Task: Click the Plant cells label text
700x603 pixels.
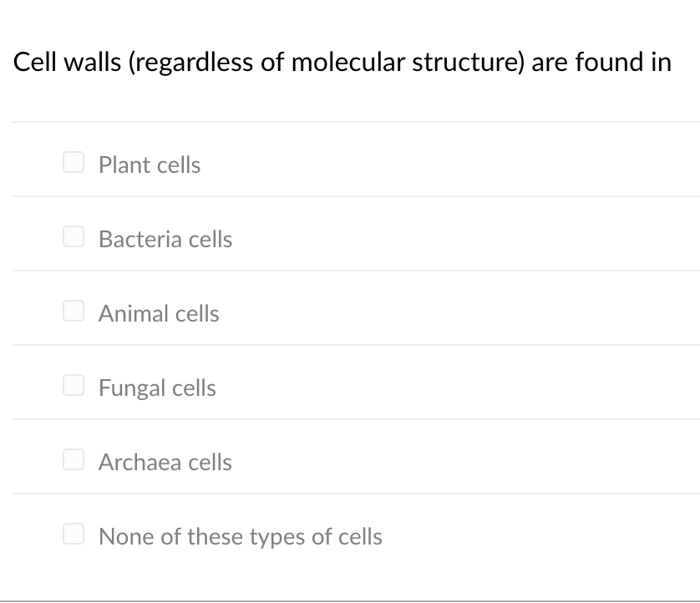Action: [149, 165]
